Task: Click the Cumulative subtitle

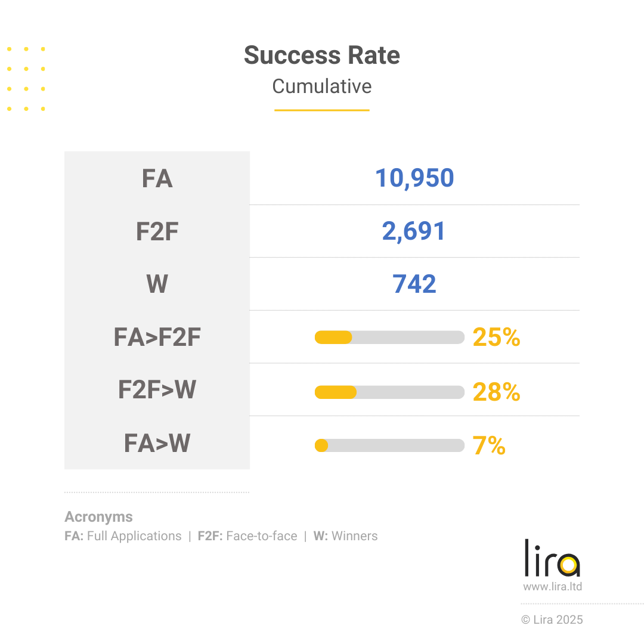Action: [x=322, y=86]
